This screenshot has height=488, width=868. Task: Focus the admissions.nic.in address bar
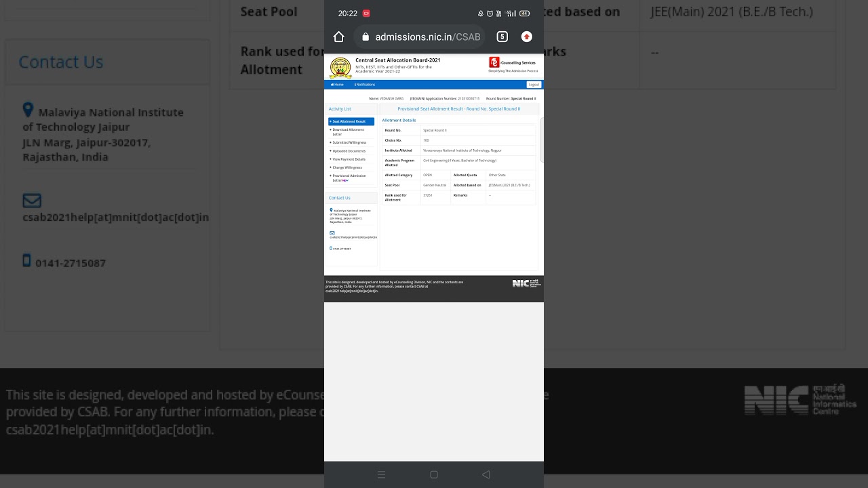click(x=420, y=37)
